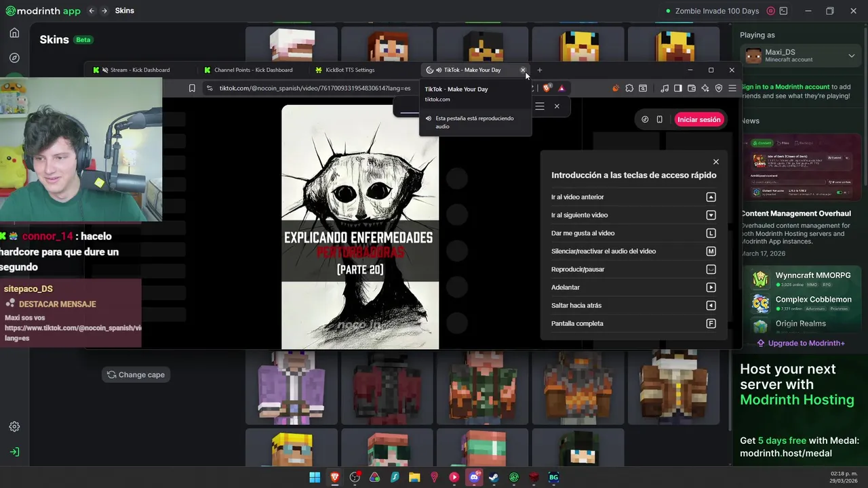Select the TikTok - Make Your Day tab
Screen dimensions: 868x488
point(472,70)
